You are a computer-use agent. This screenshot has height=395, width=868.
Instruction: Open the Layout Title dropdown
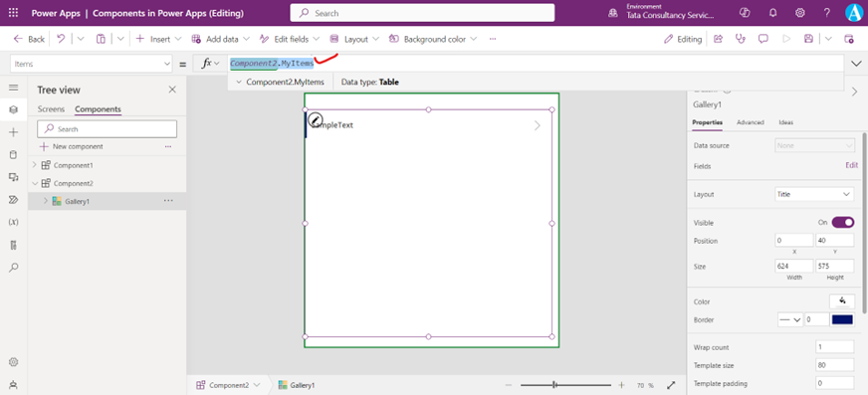pos(814,194)
